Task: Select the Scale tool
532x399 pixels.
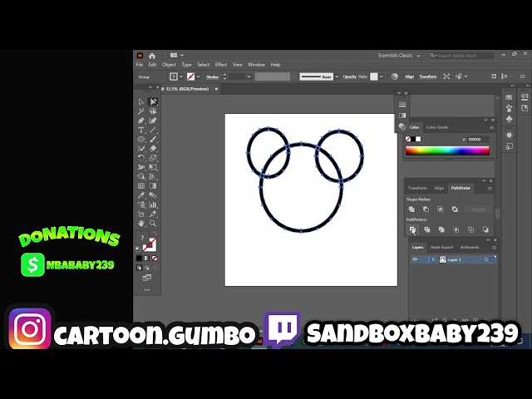Action: pos(153,158)
